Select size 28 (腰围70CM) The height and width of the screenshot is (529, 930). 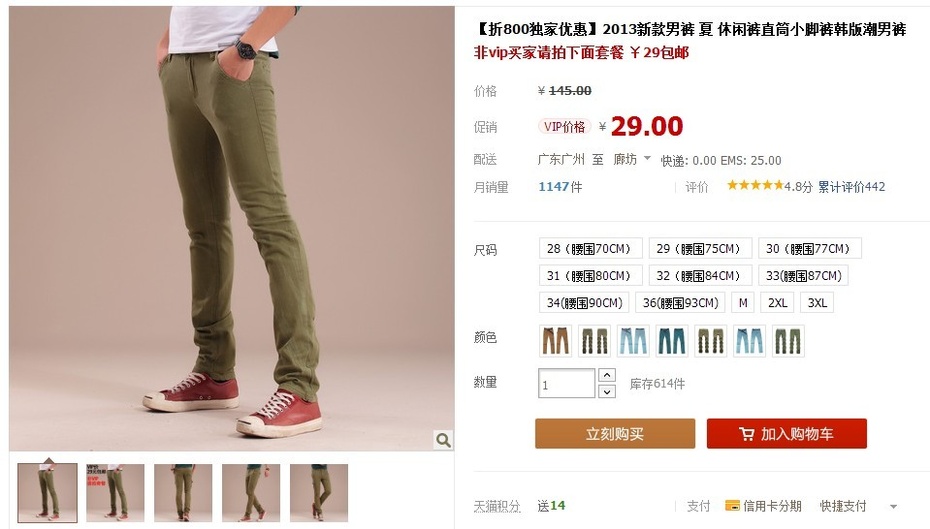[x=590, y=248]
